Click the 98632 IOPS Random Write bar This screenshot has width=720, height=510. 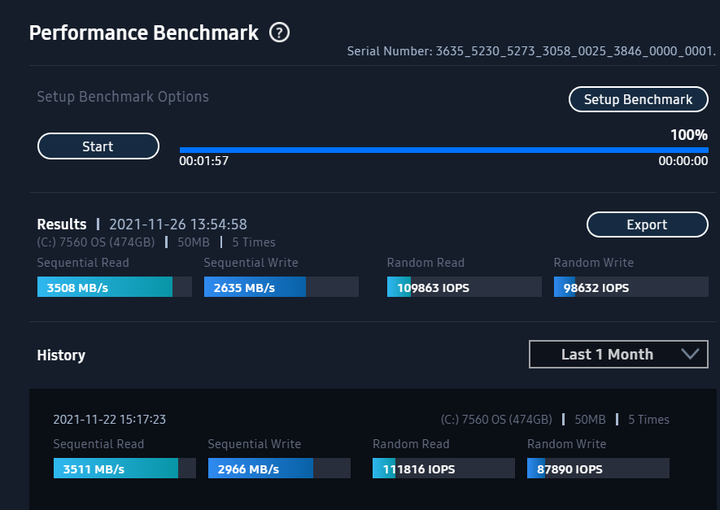pos(631,287)
